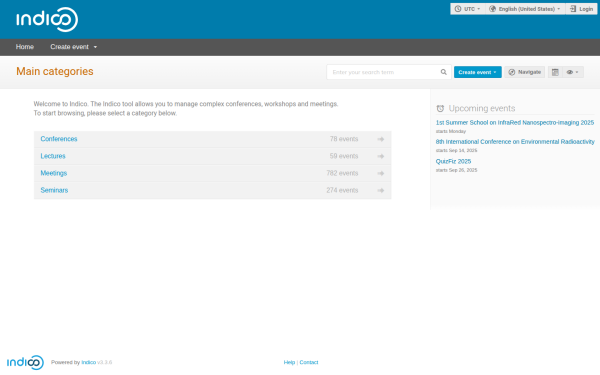This screenshot has width=600, height=375.
Task: Follow the Indico link in Powered by text
Action: pyautogui.click(x=89, y=362)
